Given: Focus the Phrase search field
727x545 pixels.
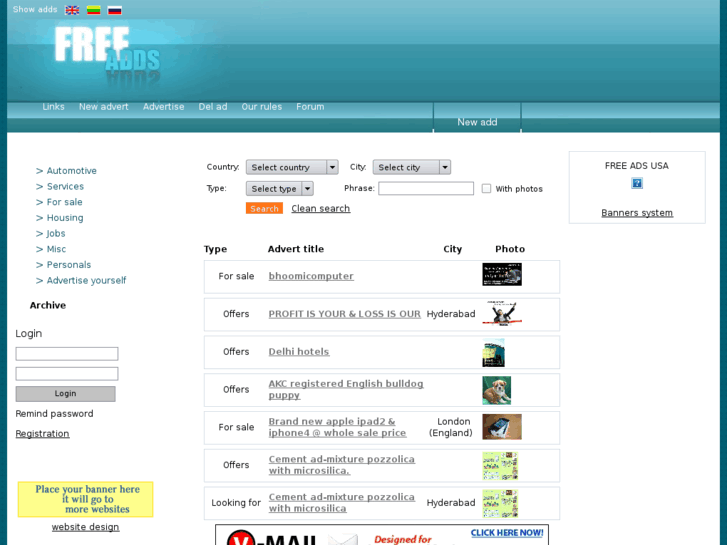Looking at the screenshot, I should point(426,188).
